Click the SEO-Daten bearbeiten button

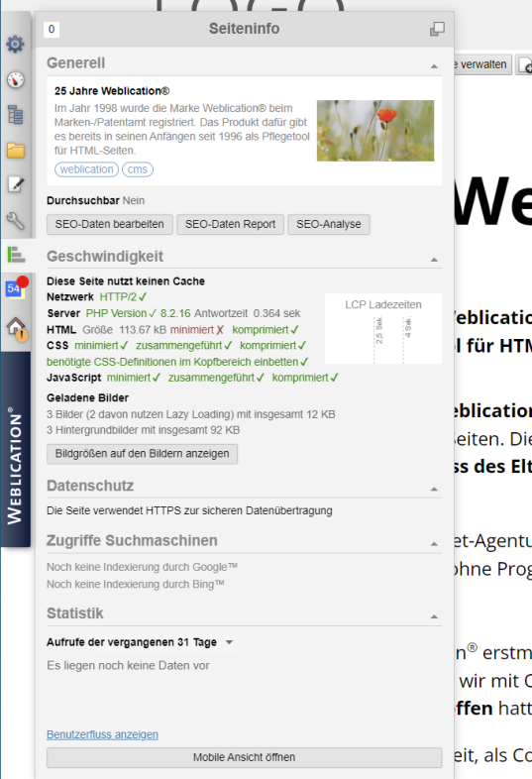click(x=110, y=224)
